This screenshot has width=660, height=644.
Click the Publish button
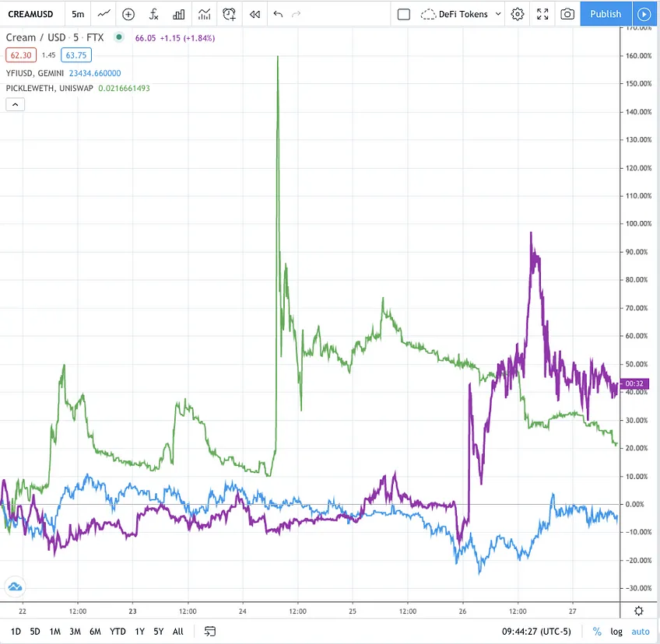pyautogui.click(x=606, y=14)
